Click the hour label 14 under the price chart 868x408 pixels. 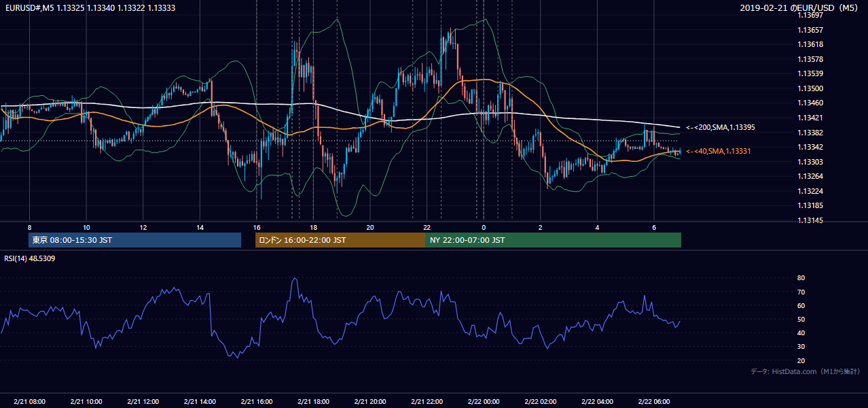(200, 227)
